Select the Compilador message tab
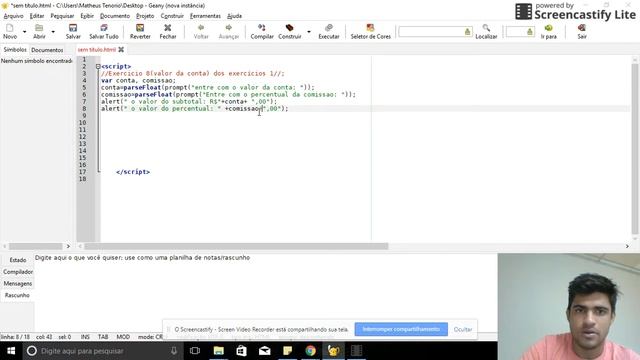Image resolution: width=640 pixels, height=360 pixels. pyautogui.click(x=18, y=272)
